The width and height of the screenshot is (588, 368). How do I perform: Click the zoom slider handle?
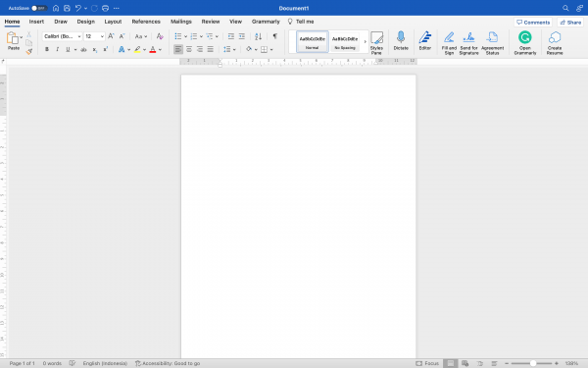pos(533,363)
